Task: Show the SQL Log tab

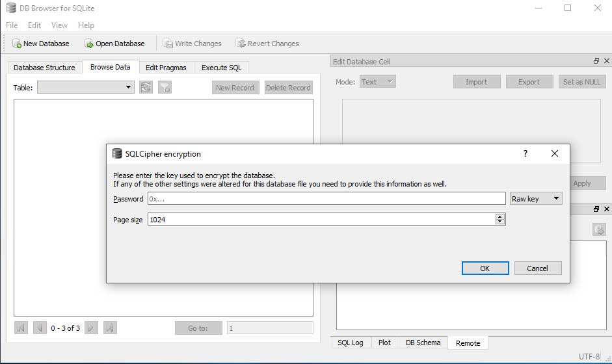Action: point(350,343)
